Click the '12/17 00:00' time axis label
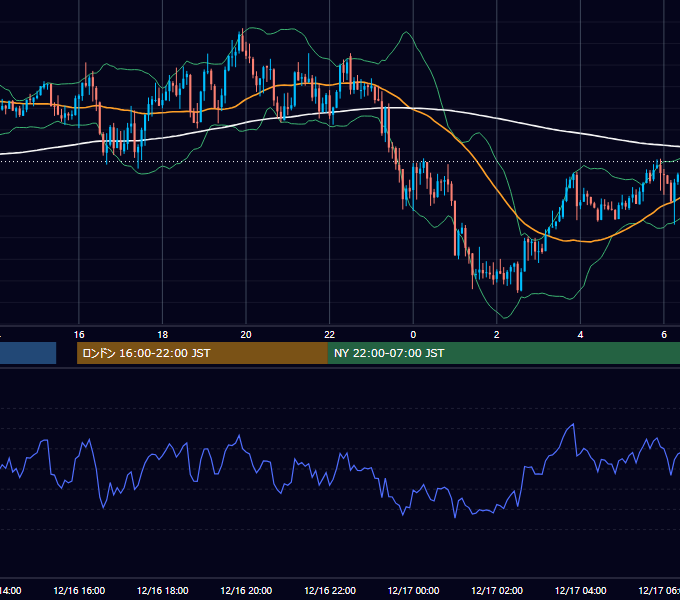Screen dimensions: 680x600 (x=413, y=590)
